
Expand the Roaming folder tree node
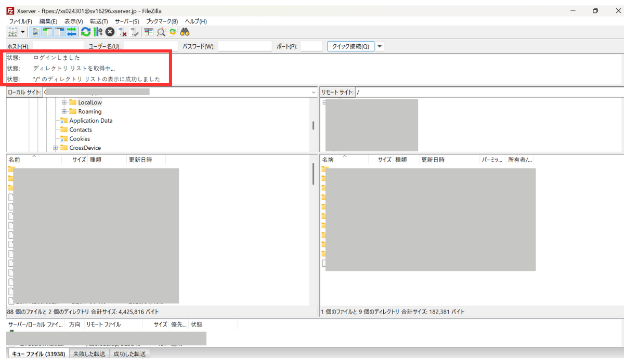click(64, 112)
